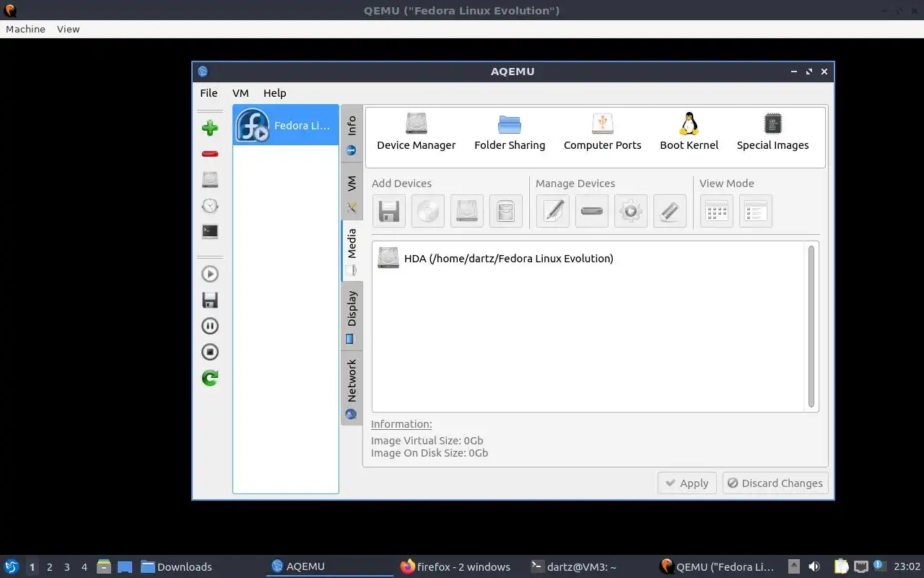Click the gear device options icon
This screenshot has width=924, height=578.
click(631, 211)
